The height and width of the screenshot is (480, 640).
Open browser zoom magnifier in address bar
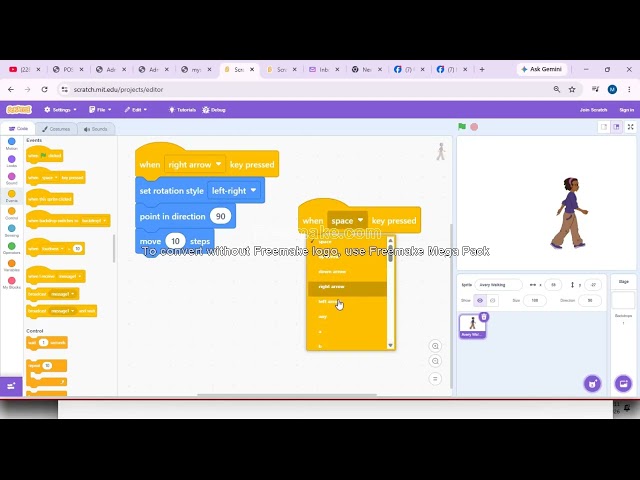(x=557, y=89)
